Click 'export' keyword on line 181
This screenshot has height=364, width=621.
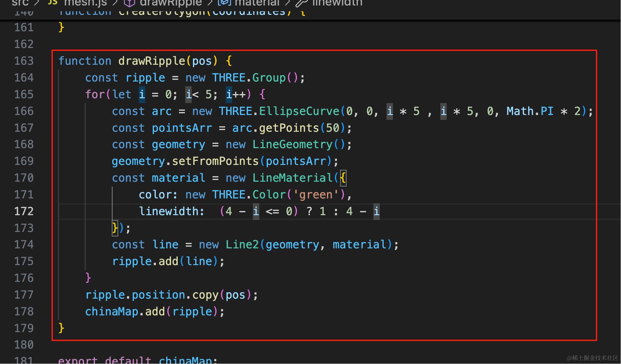click(78, 360)
